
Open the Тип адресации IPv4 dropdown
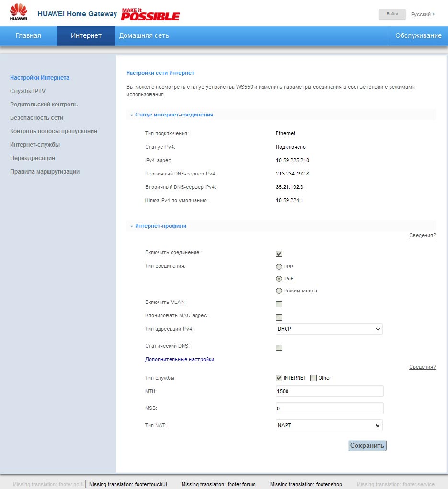point(329,329)
